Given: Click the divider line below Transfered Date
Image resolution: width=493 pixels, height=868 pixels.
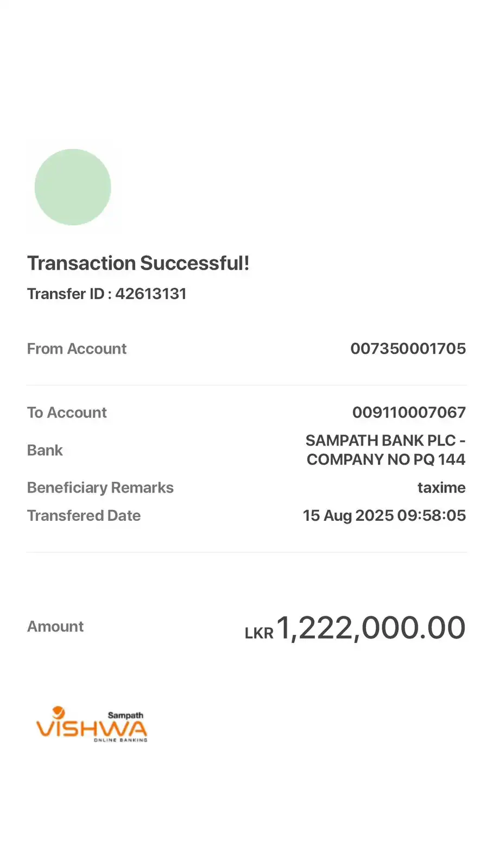Looking at the screenshot, I should (246, 552).
